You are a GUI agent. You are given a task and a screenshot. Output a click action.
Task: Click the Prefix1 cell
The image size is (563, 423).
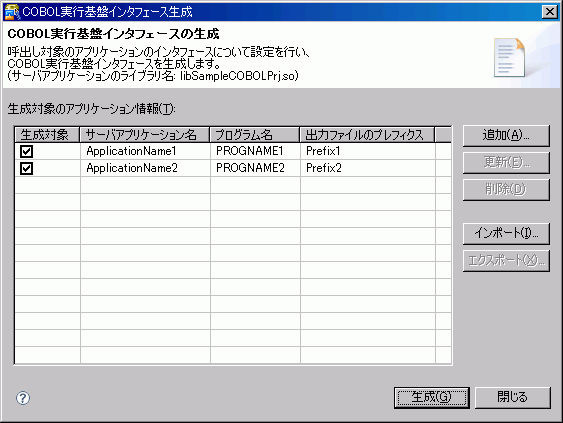pyautogui.click(x=368, y=151)
